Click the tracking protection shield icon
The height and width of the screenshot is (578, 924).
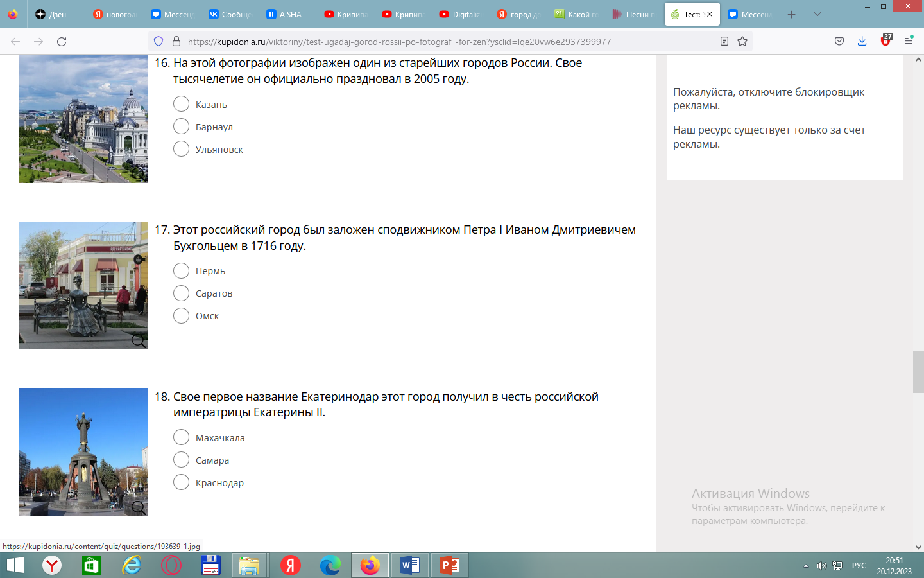tap(158, 42)
